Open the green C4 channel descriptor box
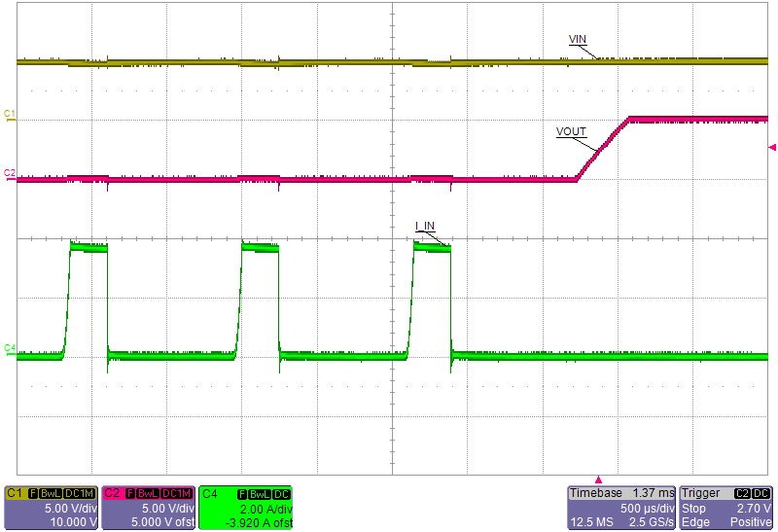 point(245,507)
